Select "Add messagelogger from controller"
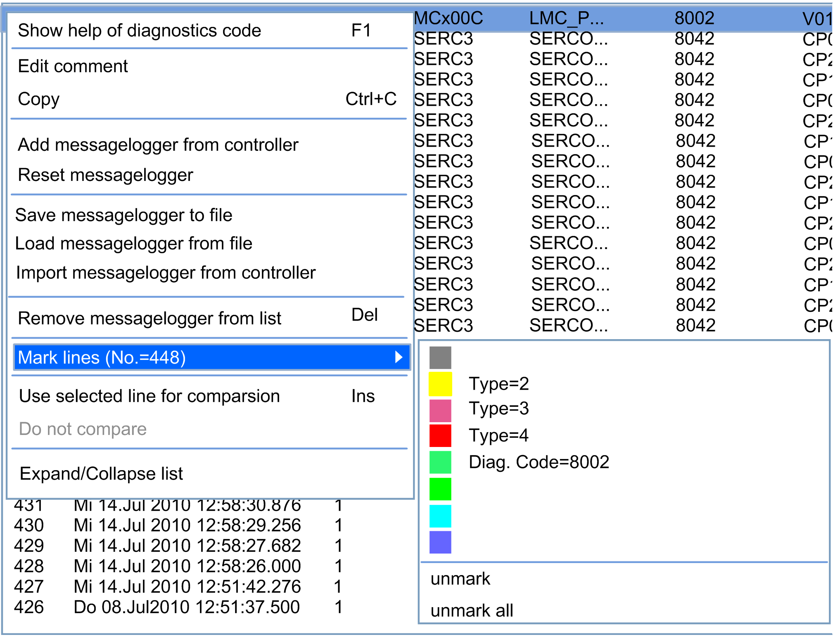 (157, 145)
